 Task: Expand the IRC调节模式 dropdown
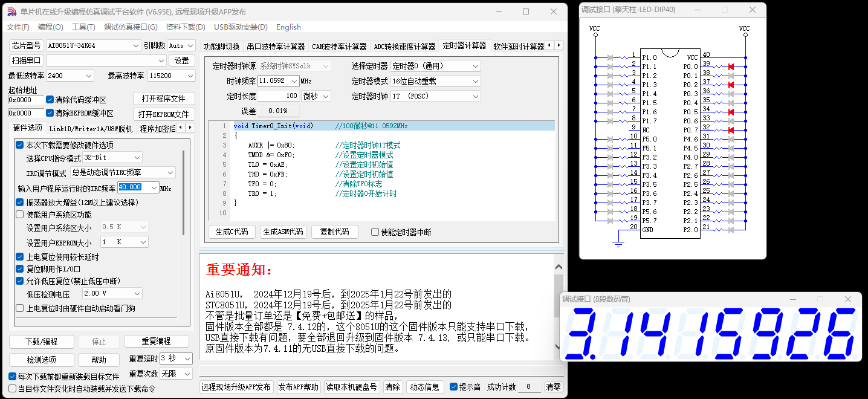[x=123, y=173]
